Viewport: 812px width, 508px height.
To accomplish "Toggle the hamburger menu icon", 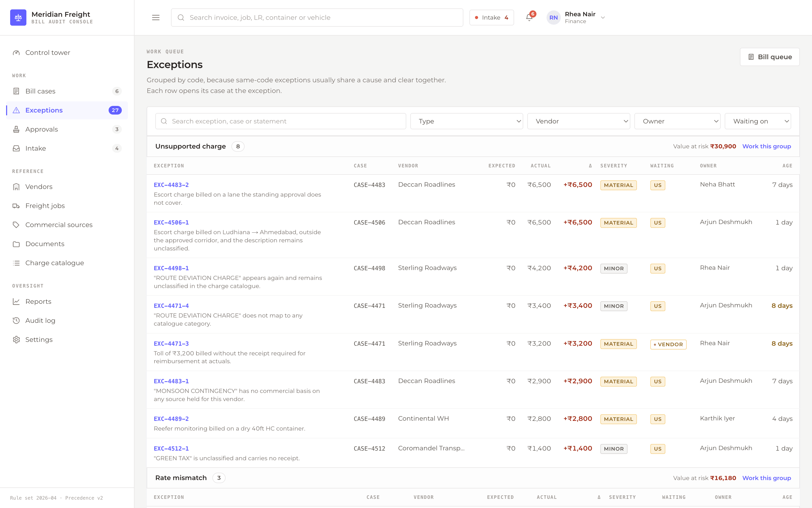I will [156, 18].
